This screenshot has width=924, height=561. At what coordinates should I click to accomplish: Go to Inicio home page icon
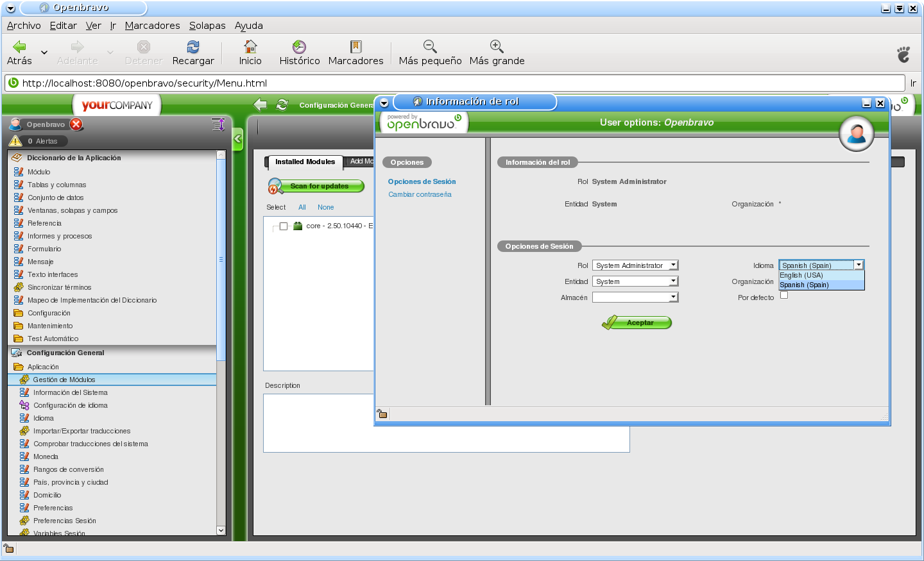pyautogui.click(x=250, y=47)
